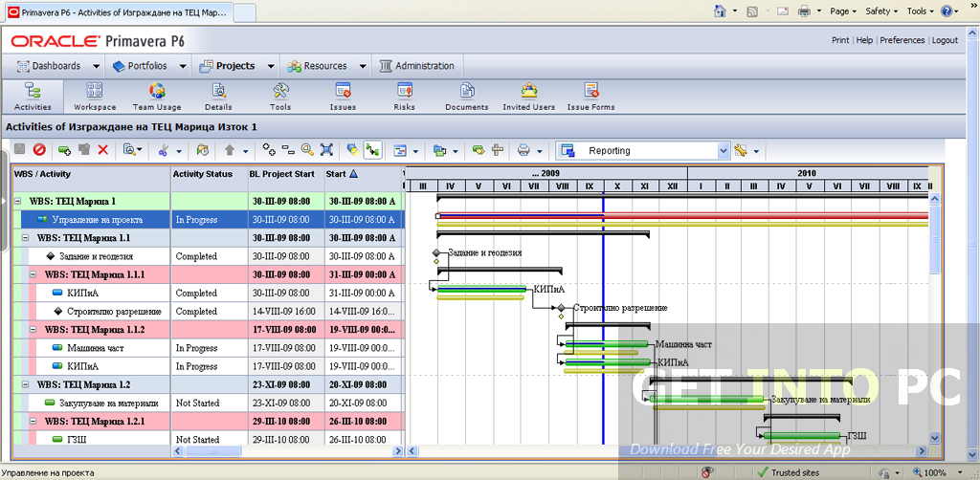Click the Expand all bars icon

click(269, 150)
